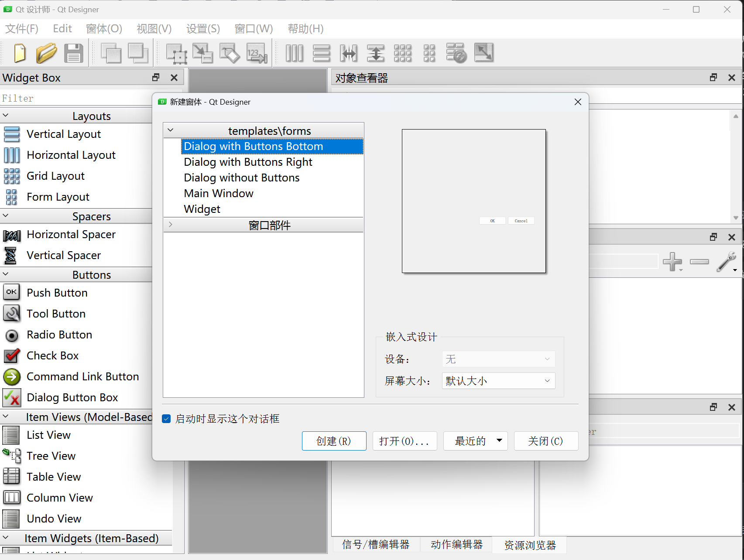Click the Lay Out Vertically in Splitter icon

(x=376, y=53)
